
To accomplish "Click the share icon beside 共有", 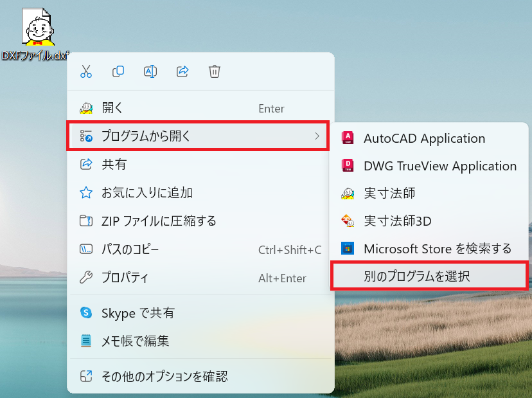I will tap(86, 164).
